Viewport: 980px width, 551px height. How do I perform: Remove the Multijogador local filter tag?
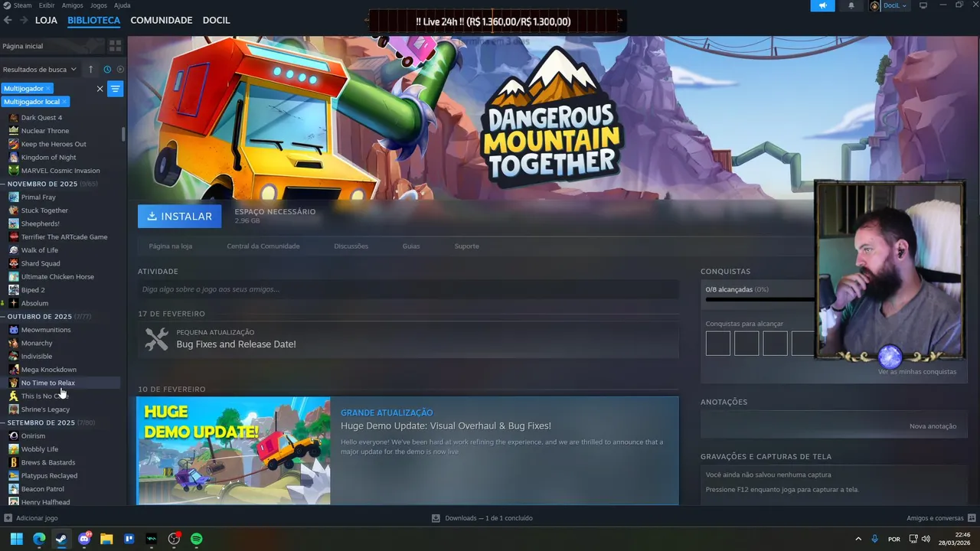pos(65,102)
